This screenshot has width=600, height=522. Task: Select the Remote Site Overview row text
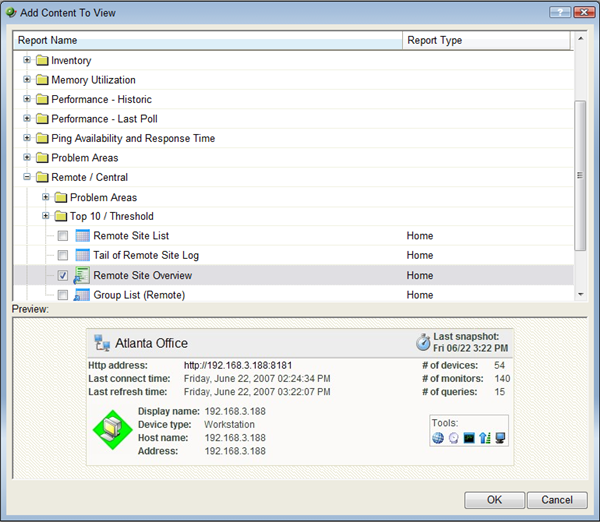point(142,276)
